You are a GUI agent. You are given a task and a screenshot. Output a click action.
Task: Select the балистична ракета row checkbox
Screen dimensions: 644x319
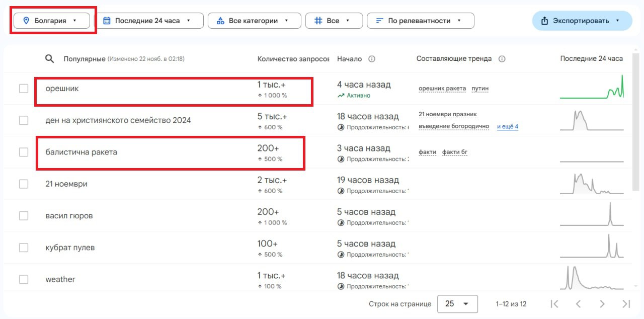[x=24, y=152]
